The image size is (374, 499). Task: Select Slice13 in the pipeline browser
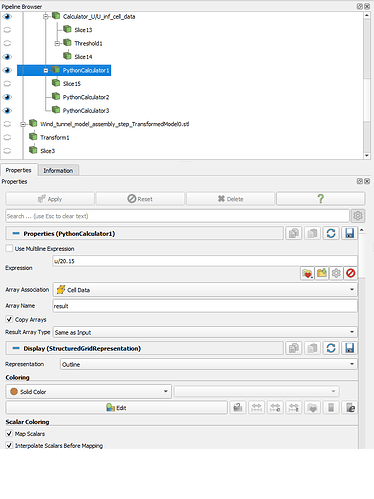click(83, 30)
